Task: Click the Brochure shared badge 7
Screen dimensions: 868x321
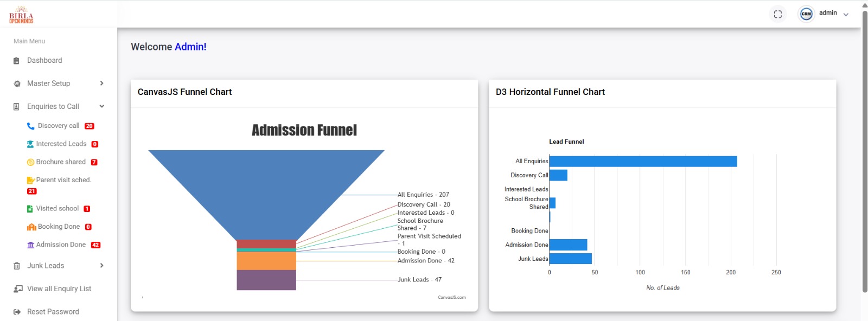Action: click(x=94, y=162)
